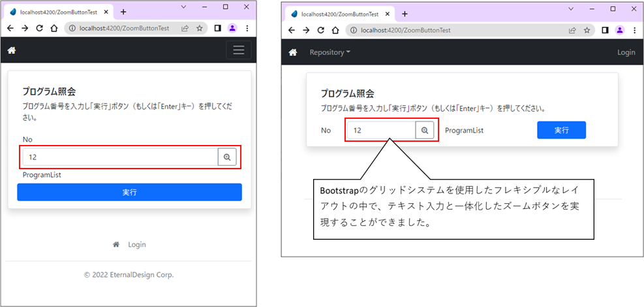Open the profile avatar in the right browser toolbar
Image resolution: width=644 pixels, height=307 pixels.
pyautogui.click(x=619, y=29)
